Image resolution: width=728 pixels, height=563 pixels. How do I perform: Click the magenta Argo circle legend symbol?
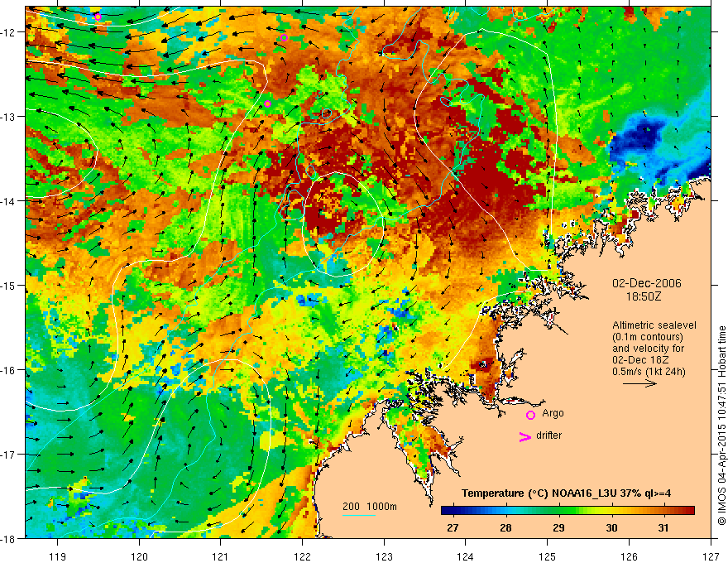pyautogui.click(x=530, y=415)
